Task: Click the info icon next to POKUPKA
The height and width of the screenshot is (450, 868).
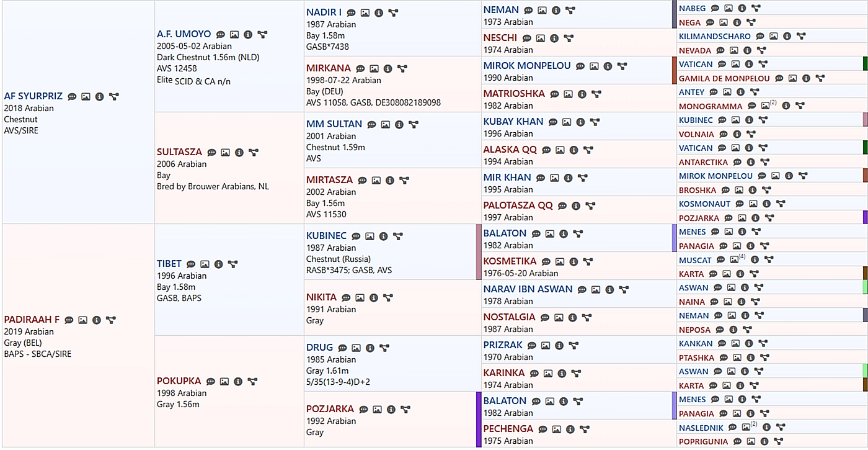Action: (x=238, y=382)
